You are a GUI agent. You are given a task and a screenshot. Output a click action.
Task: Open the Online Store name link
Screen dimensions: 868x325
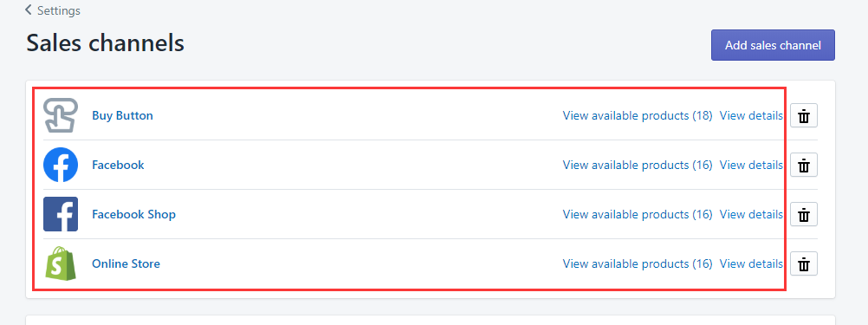(x=126, y=263)
